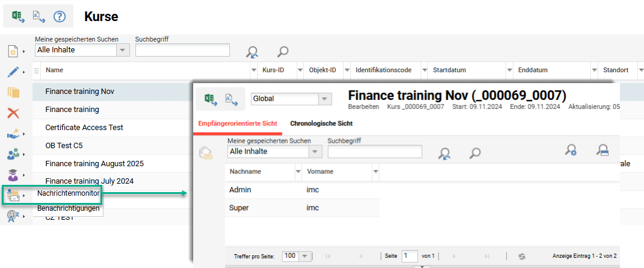Select the Empfängerorientierte Sicht tab

click(238, 123)
